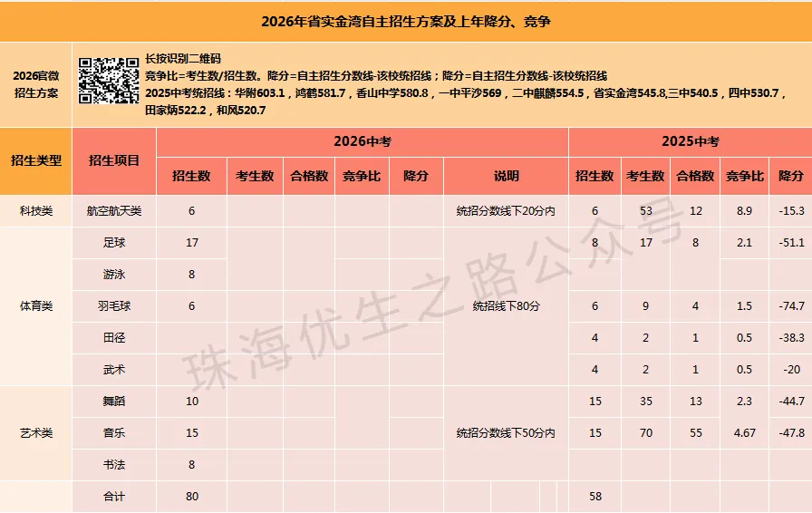Viewport: 812px width, 513px height.
Task: Click the 降分 value '-44.7' for 舞蹈
Action: (791, 402)
